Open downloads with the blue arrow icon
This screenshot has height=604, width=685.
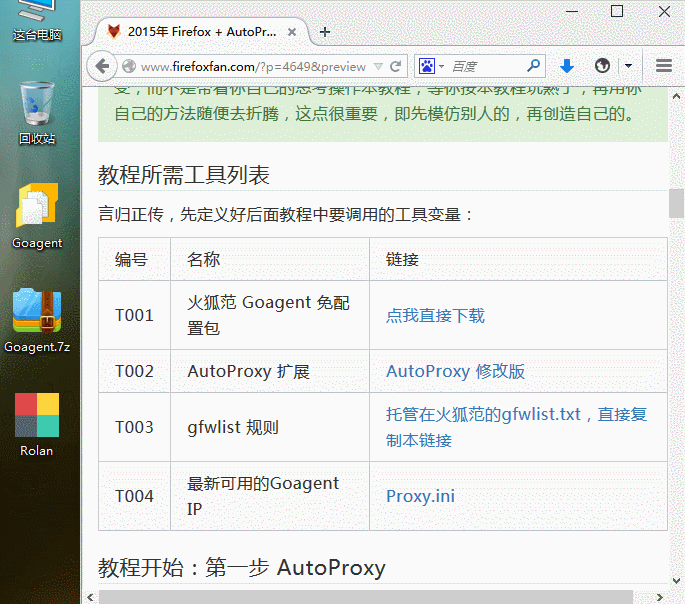pos(567,66)
